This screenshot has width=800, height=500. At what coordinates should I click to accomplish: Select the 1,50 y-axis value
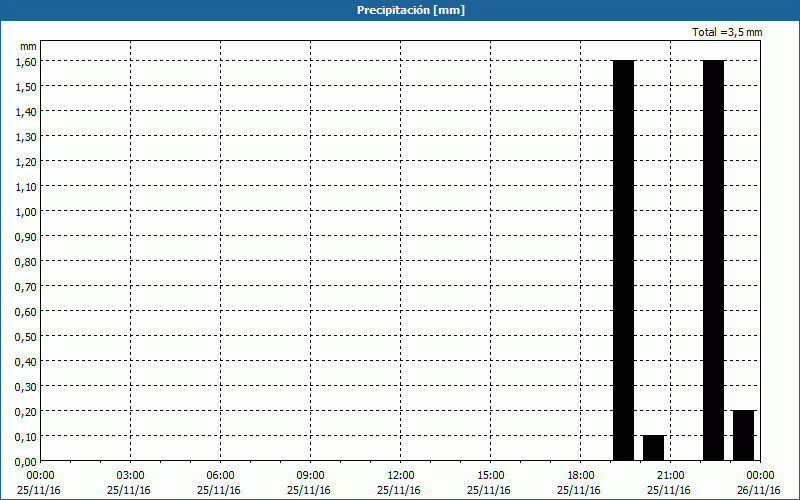[x=26, y=86]
